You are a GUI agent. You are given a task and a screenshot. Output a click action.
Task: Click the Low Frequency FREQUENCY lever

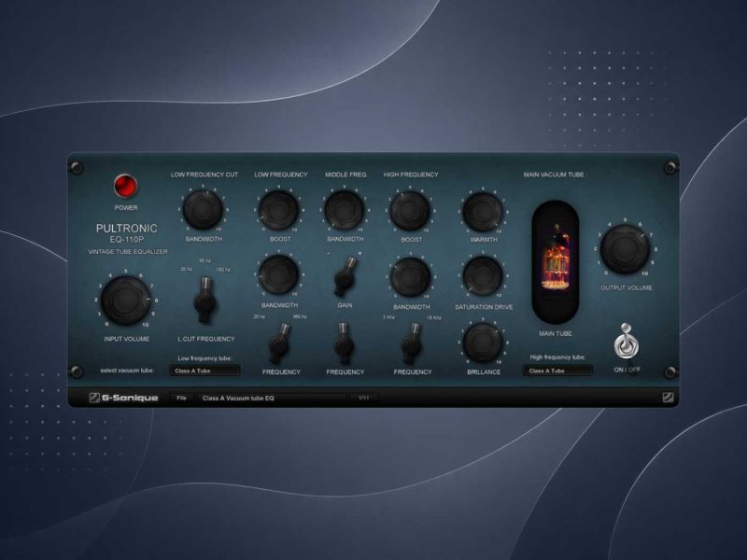click(x=279, y=343)
